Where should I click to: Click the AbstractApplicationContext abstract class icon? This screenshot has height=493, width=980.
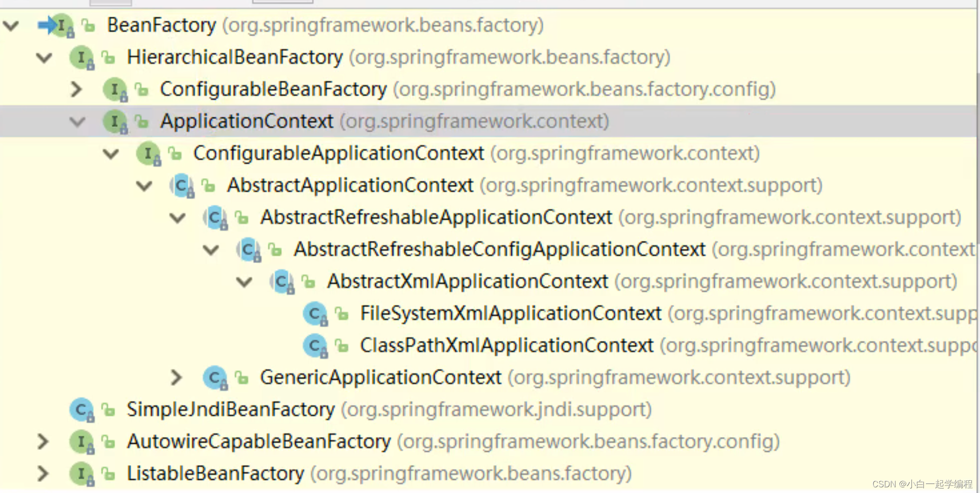182,186
